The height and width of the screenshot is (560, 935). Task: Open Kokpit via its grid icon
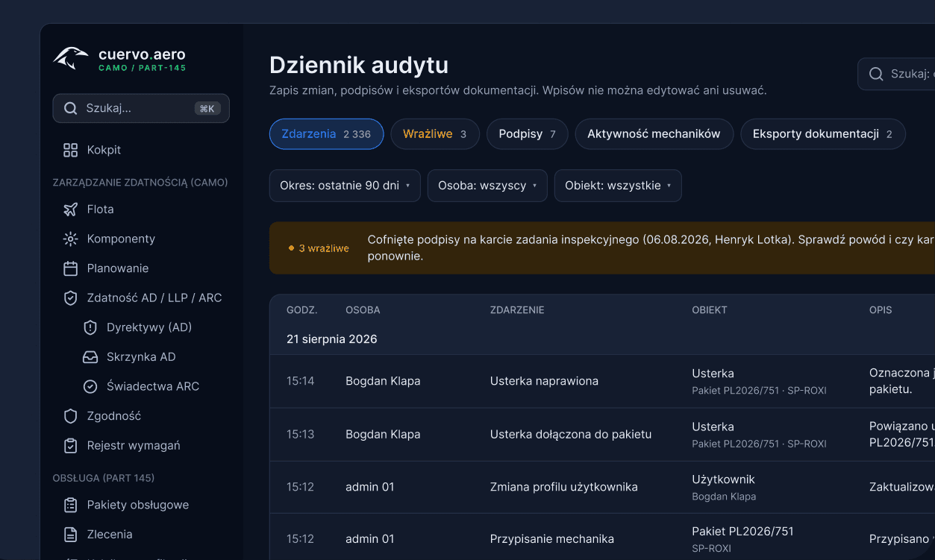click(70, 150)
